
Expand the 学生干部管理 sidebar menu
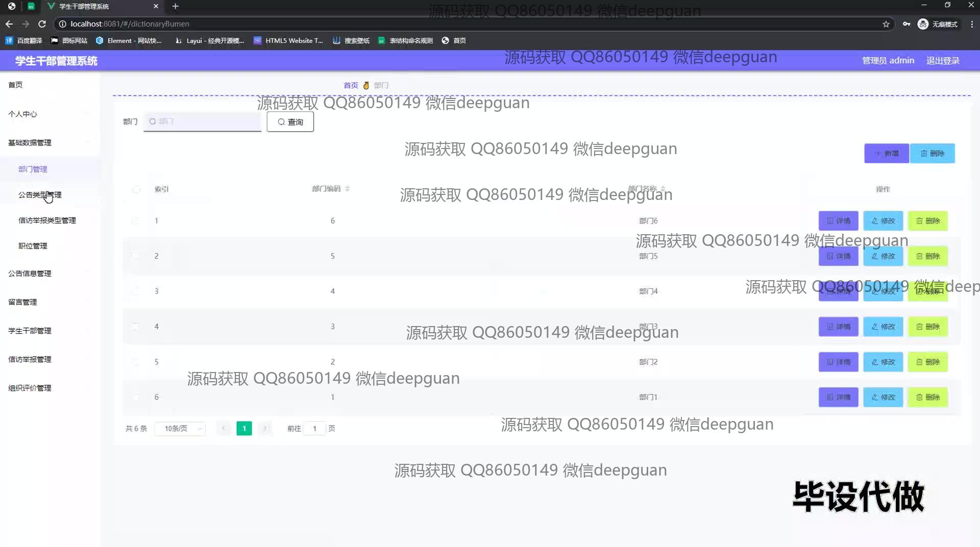coord(30,331)
